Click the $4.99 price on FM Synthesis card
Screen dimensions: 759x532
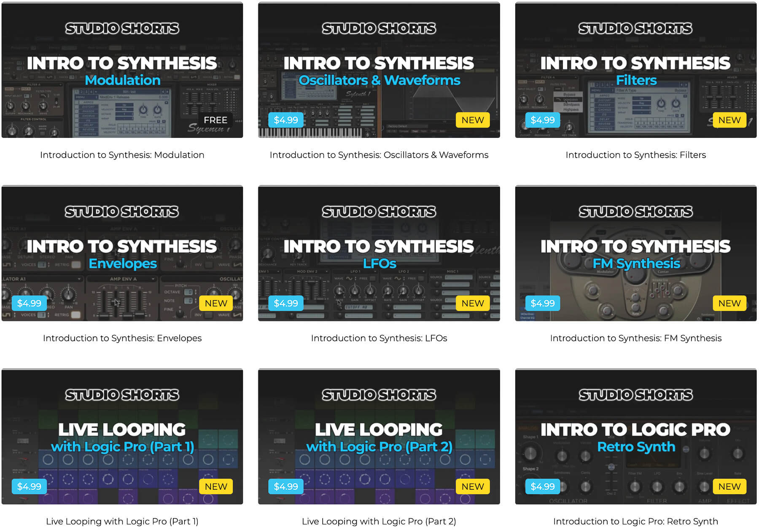tap(543, 303)
